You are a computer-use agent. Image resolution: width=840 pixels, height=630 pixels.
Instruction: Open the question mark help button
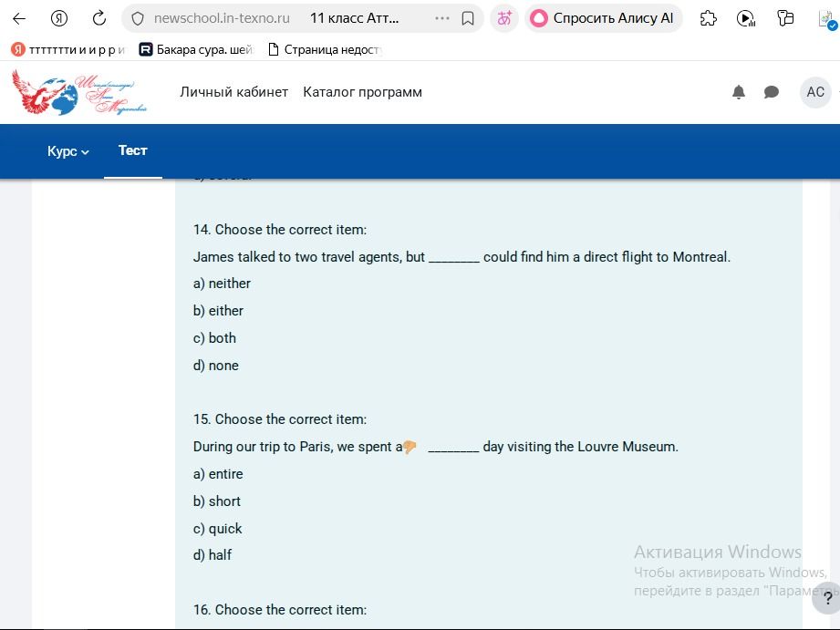point(826,598)
